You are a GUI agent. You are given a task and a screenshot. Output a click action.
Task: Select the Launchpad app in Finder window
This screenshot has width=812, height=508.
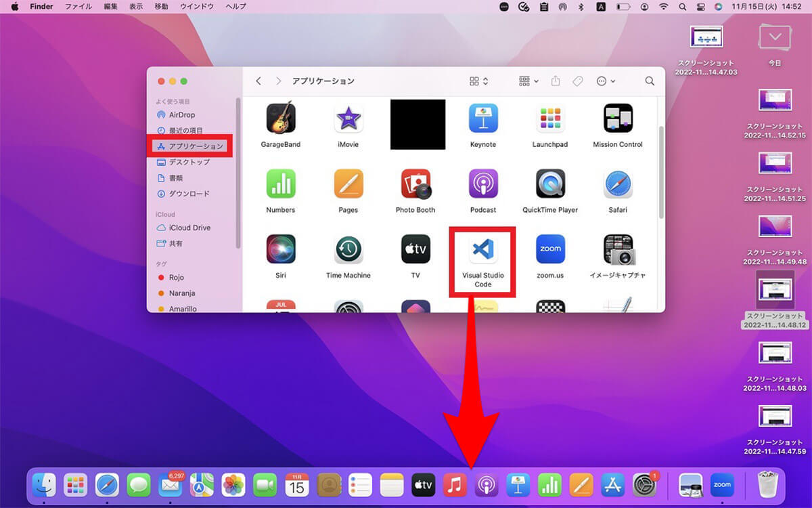[x=550, y=118]
